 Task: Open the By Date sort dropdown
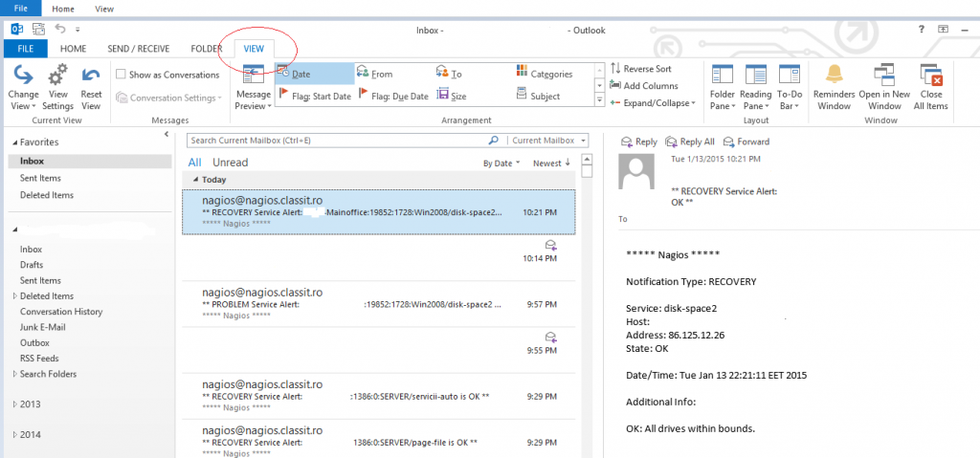pos(501,164)
